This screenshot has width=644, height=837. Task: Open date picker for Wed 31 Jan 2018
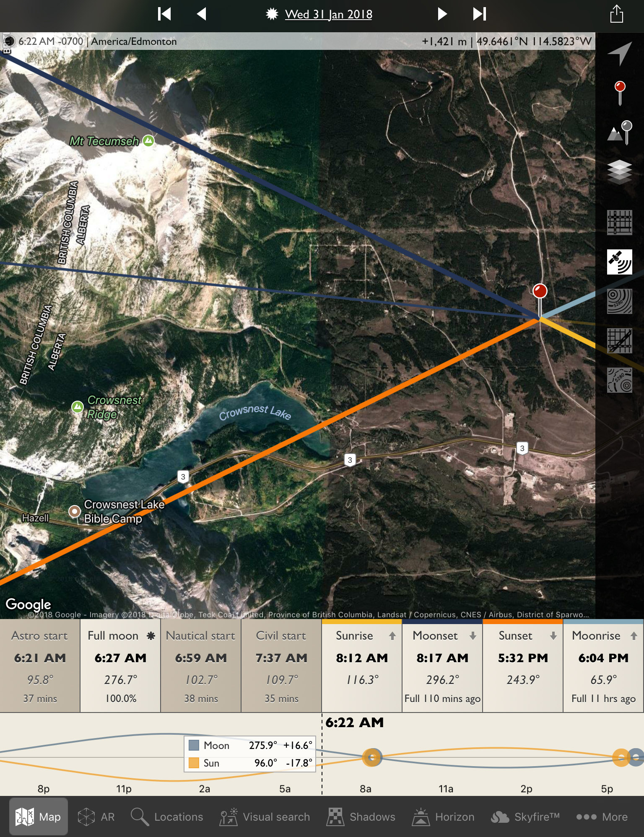(328, 14)
